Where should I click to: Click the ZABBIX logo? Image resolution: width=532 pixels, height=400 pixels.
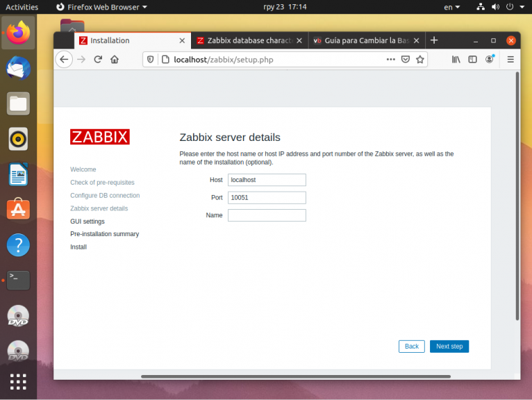(100, 137)
